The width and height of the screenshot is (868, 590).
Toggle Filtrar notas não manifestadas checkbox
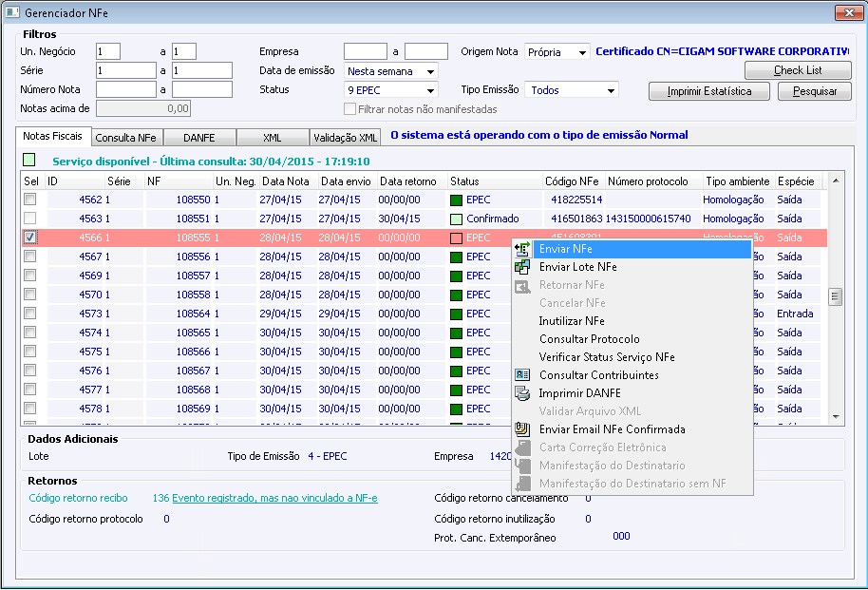tap(349, 109)
